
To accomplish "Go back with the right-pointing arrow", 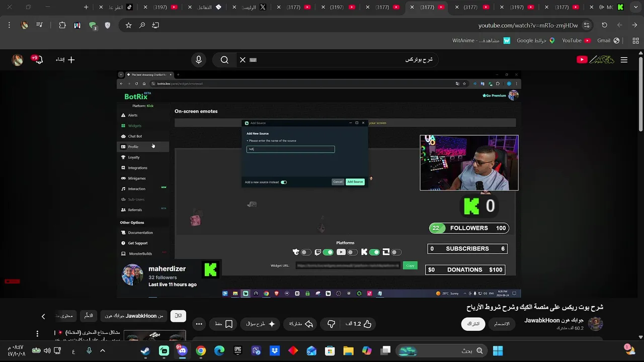I will tap(634, 25).
